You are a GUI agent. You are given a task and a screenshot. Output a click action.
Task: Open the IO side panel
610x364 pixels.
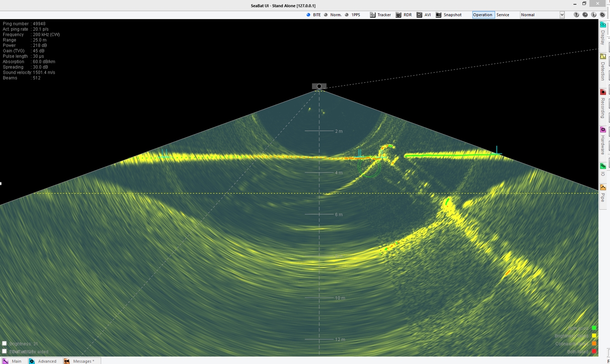(x=603, y=169)
